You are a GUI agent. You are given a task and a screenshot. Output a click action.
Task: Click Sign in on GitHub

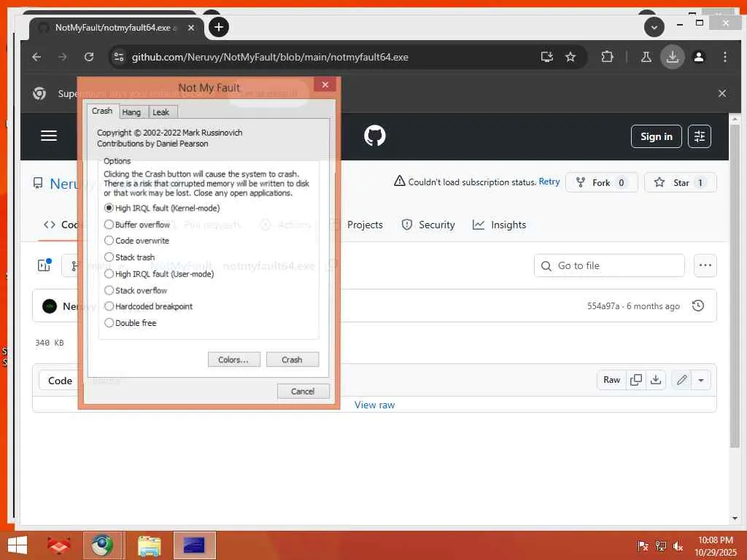(656, 136)
